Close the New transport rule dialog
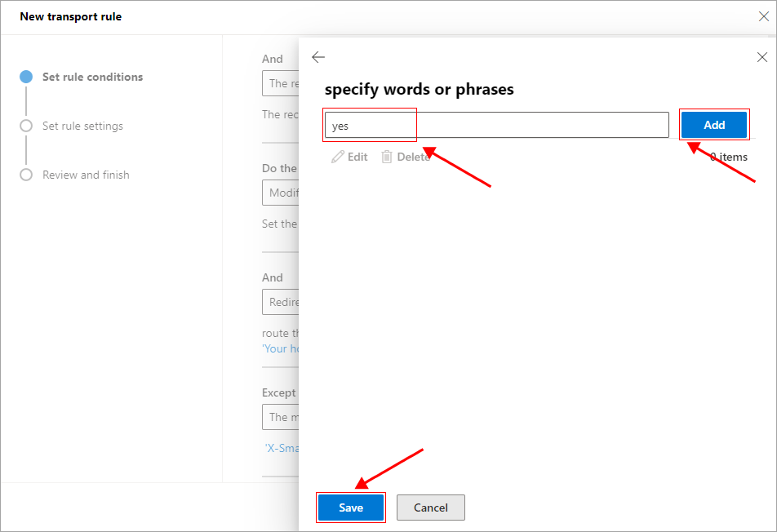Screen dimensions: 777x532 pyautogui.click(x=764, y=16)
